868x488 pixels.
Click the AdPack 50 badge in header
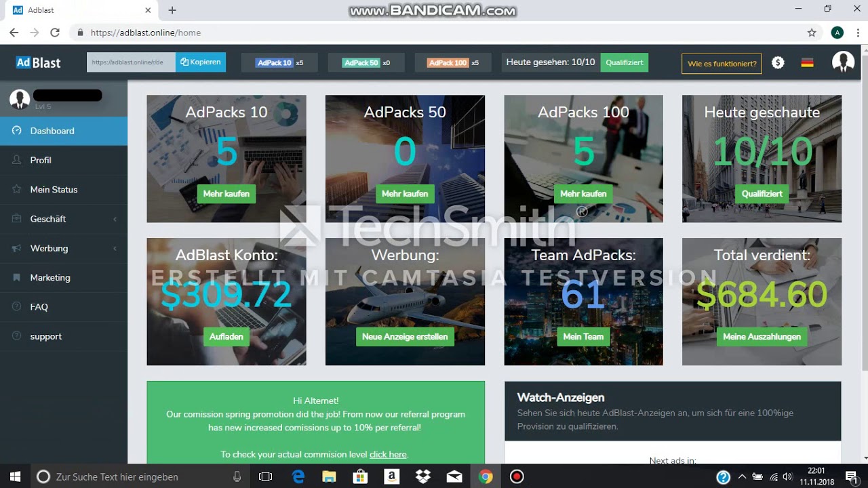tap(361, 63)
